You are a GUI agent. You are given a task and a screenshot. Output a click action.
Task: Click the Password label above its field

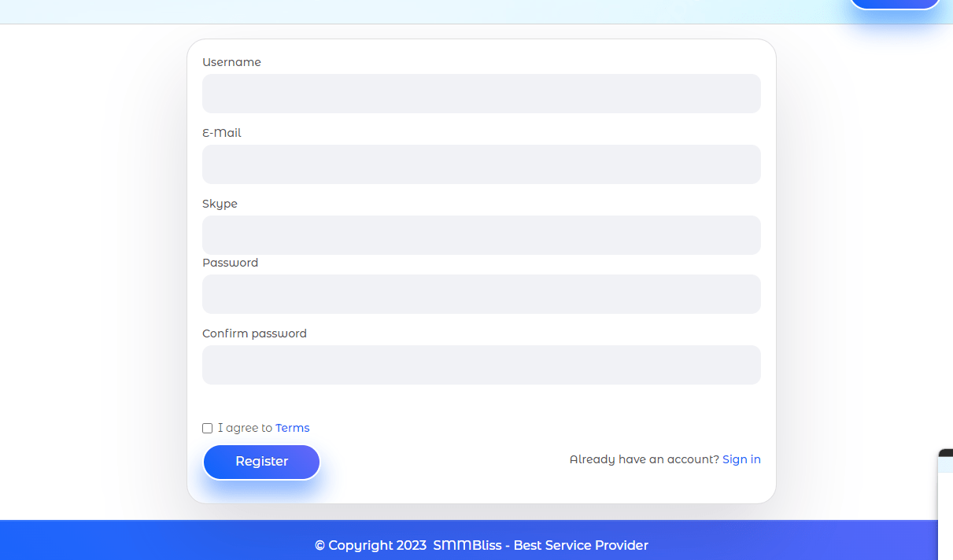tap(230, 263)
